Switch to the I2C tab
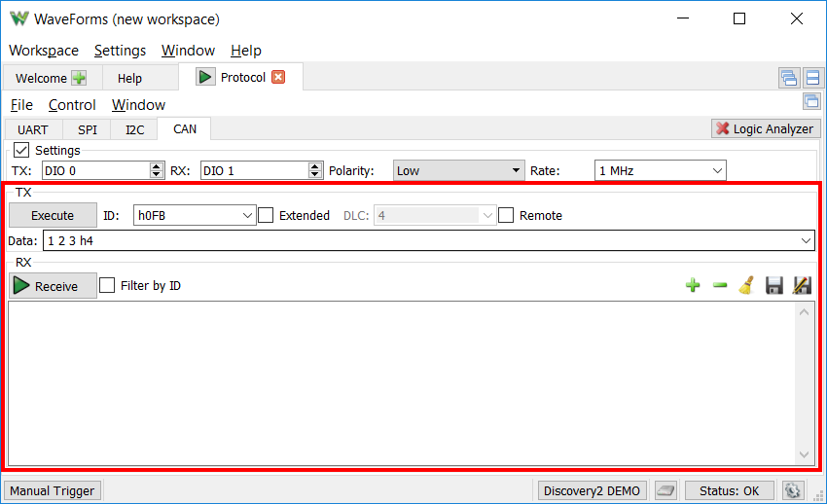The width and height of the screenshot is (827, 504). (x=134, y=129)
